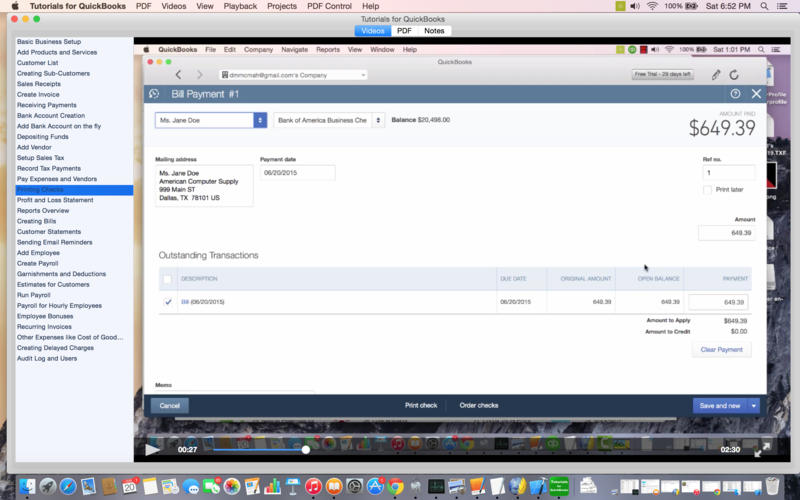Open Safari from the Dock
The image size is (800, 500).
point(67,486)
